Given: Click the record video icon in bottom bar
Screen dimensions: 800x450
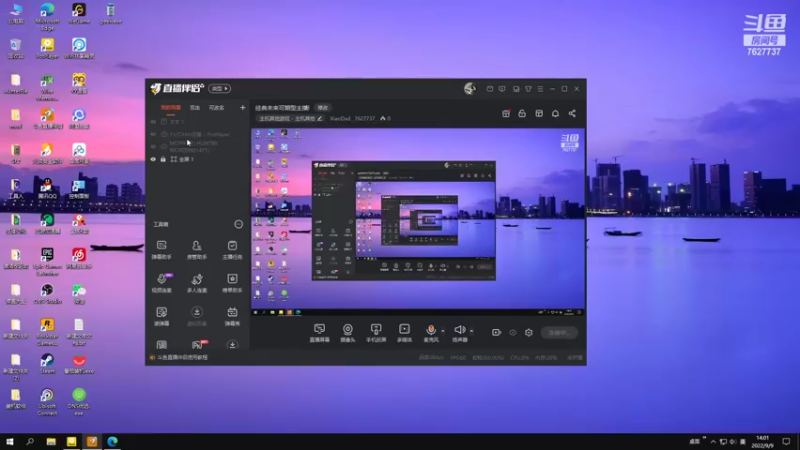Looking at the screenshot, I should 496,333.
